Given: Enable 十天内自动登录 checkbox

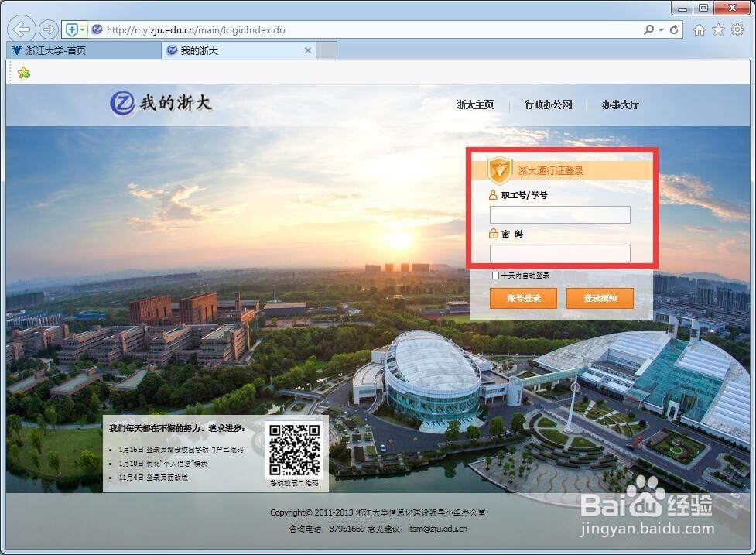Looking at the screenshot, I should tap(495, 275).
